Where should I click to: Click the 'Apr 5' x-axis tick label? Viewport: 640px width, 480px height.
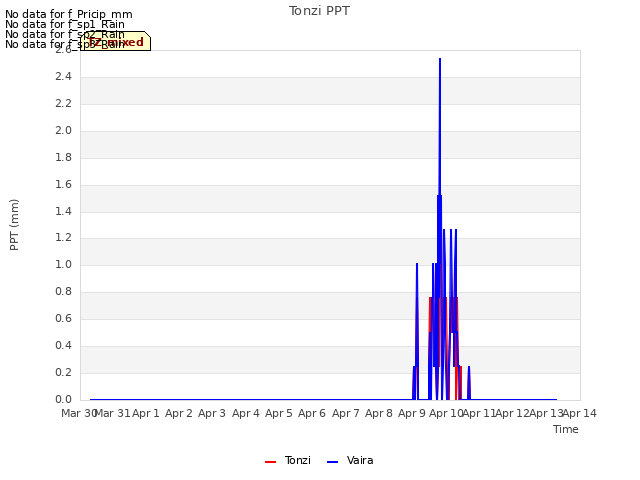[279, 413]
